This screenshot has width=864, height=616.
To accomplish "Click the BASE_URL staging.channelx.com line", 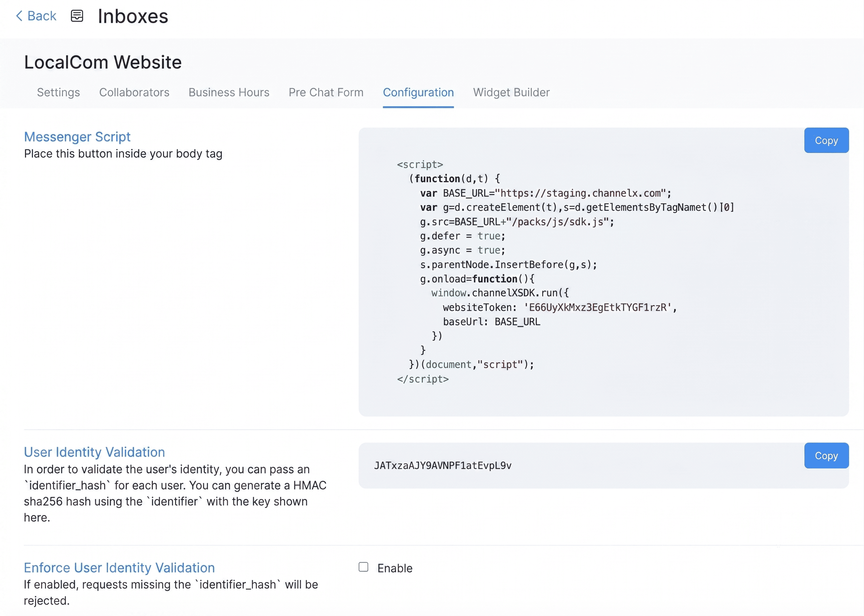I will click(546, 194).
